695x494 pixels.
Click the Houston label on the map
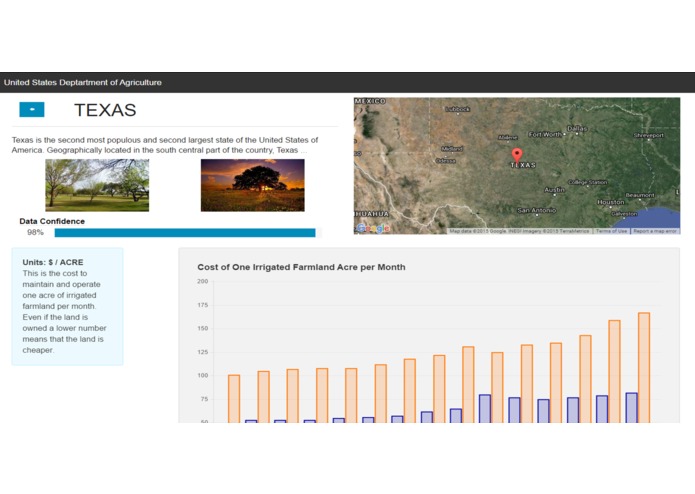[x=611, y=202]
